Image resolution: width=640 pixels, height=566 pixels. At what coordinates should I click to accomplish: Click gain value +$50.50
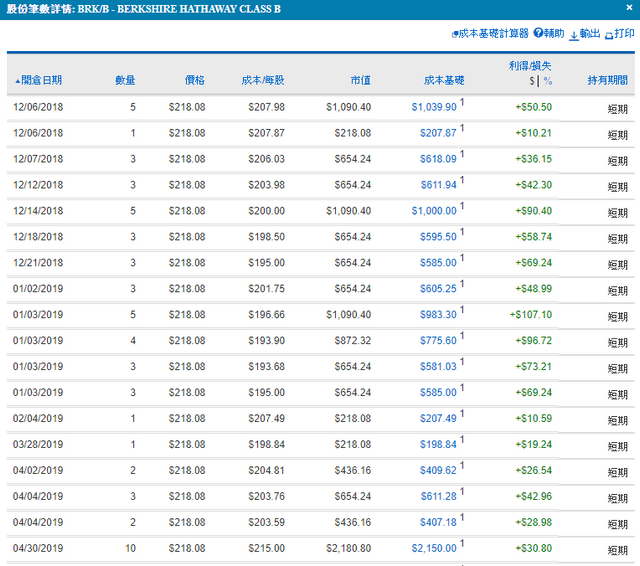click(533, 107)
